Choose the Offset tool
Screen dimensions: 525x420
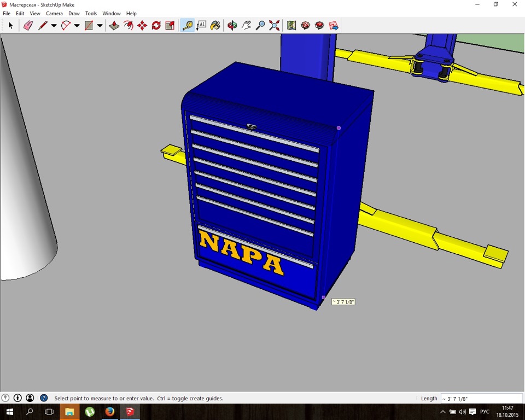point(128,26)
